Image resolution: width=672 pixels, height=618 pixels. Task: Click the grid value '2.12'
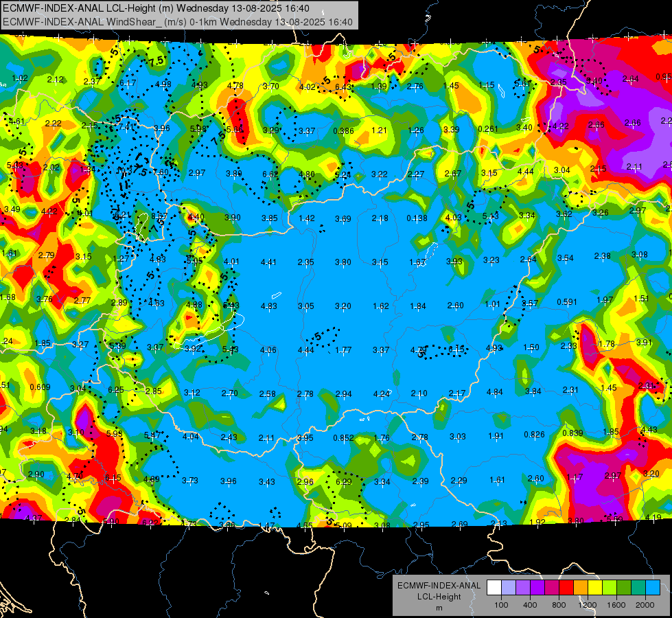[x=56, y=80]
